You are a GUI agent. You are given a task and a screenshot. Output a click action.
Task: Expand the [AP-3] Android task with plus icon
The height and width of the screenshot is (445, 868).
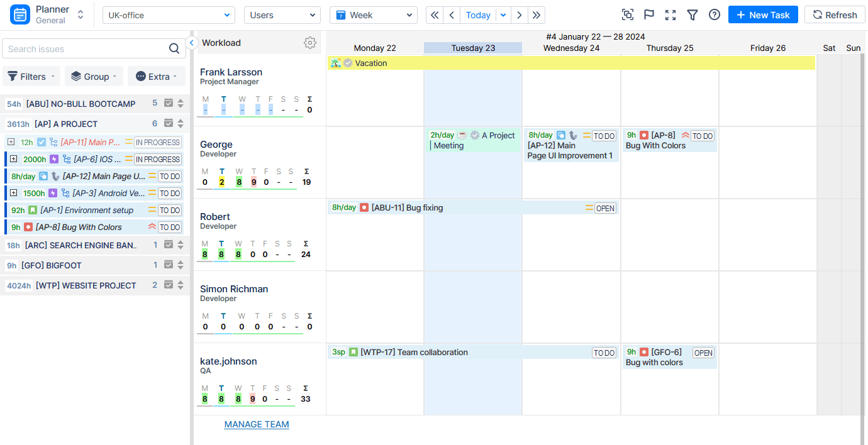point(14,193)
